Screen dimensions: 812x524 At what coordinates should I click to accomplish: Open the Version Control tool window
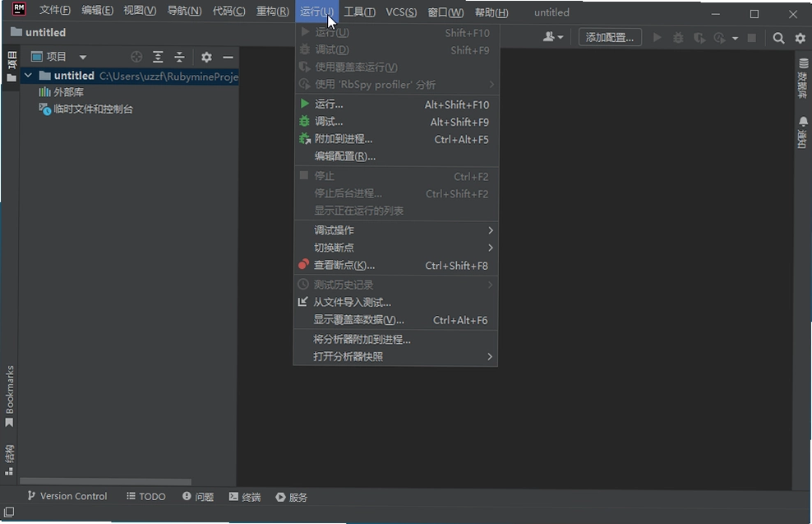pos(67,496)
